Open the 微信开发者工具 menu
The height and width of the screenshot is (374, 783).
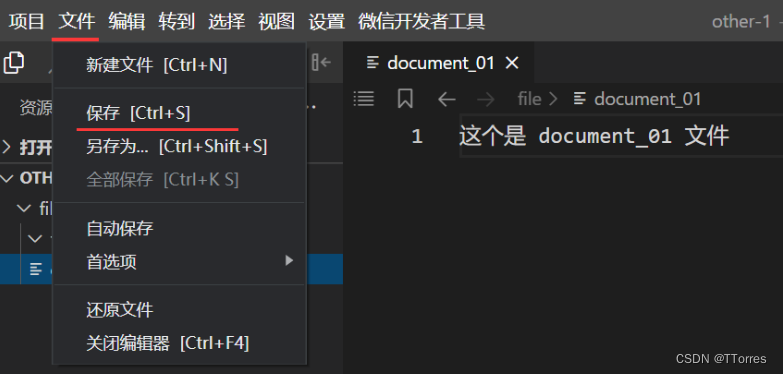tap(421, 21)
